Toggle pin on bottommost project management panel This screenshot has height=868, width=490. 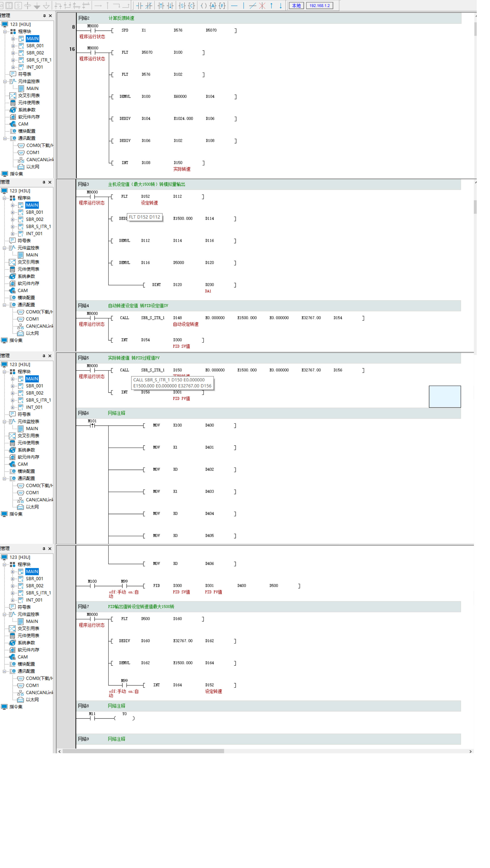(x=44, y=548)
